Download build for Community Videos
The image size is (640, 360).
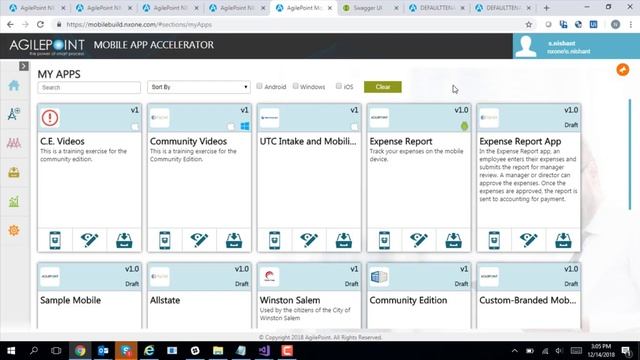(x=234, y=240)
